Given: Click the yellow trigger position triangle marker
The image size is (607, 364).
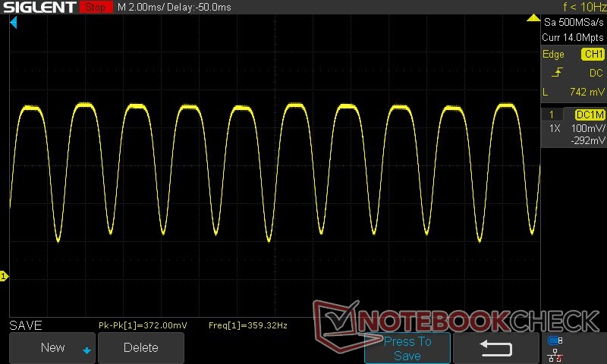Looking at the screenshot, I should click(x=533, y=17).
